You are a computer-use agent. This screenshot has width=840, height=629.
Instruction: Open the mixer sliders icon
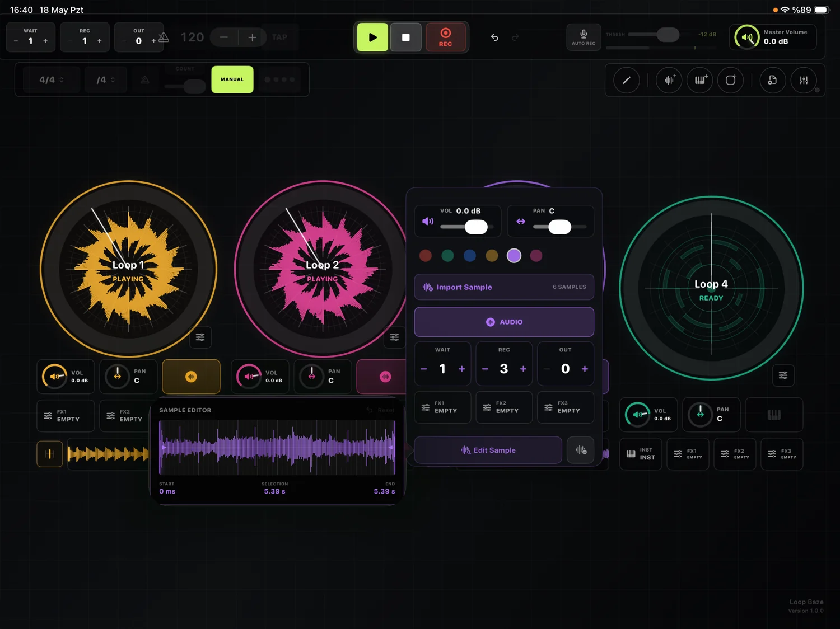[x=804, y=80]
